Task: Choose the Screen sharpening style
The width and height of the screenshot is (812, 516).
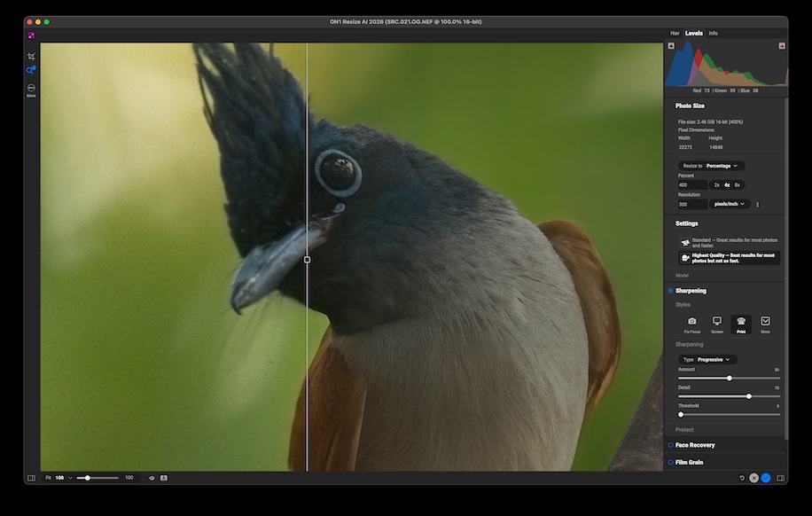Action: [716, 322]
